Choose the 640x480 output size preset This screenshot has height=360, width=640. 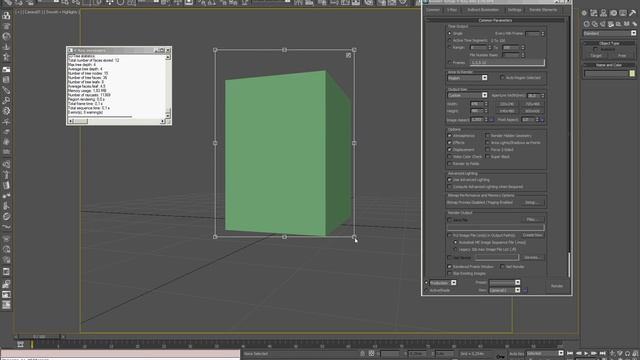point(507,111)
